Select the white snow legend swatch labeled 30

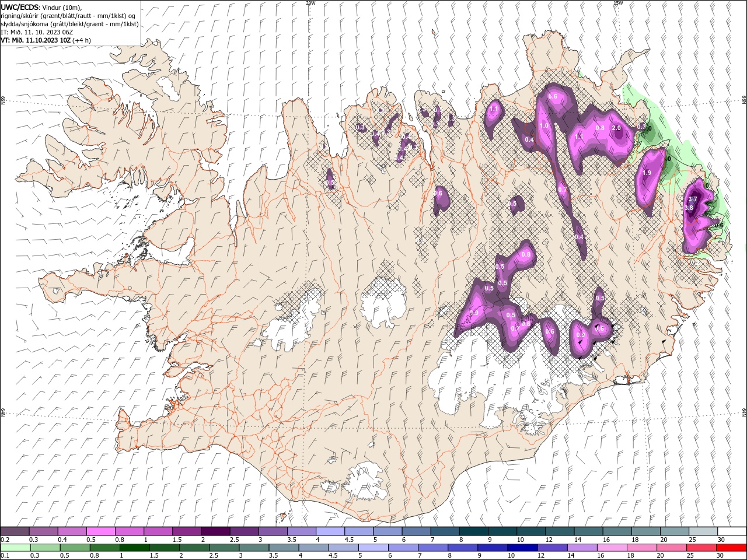point(732,531)
